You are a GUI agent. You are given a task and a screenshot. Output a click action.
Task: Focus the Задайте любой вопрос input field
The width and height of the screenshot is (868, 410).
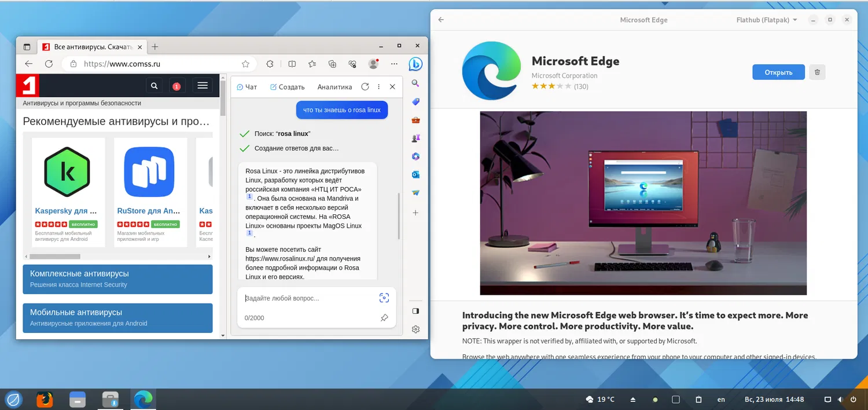(307, 298)
